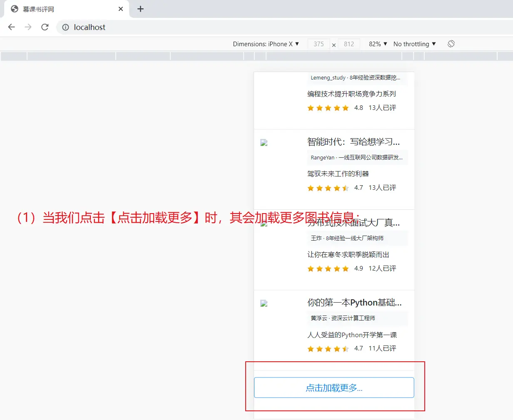Click author tag Lemeng_study · 8年经验资深数据挖

pyautogui.click(x=357, y=78)
